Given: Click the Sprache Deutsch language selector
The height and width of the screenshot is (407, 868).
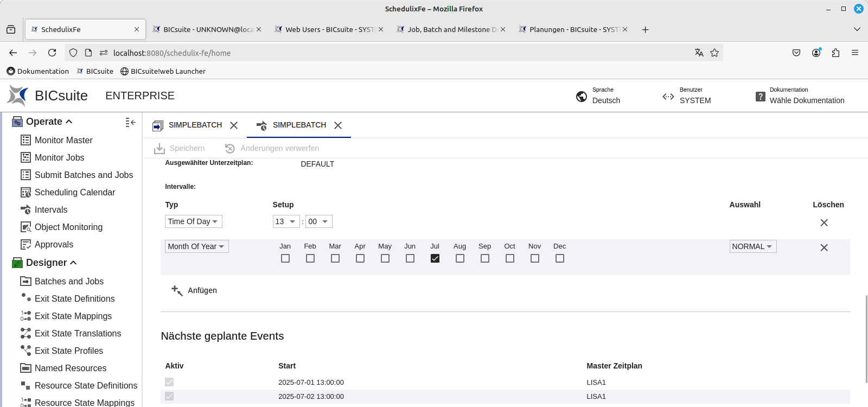Looking at the screenshot, I should point(598,96).
